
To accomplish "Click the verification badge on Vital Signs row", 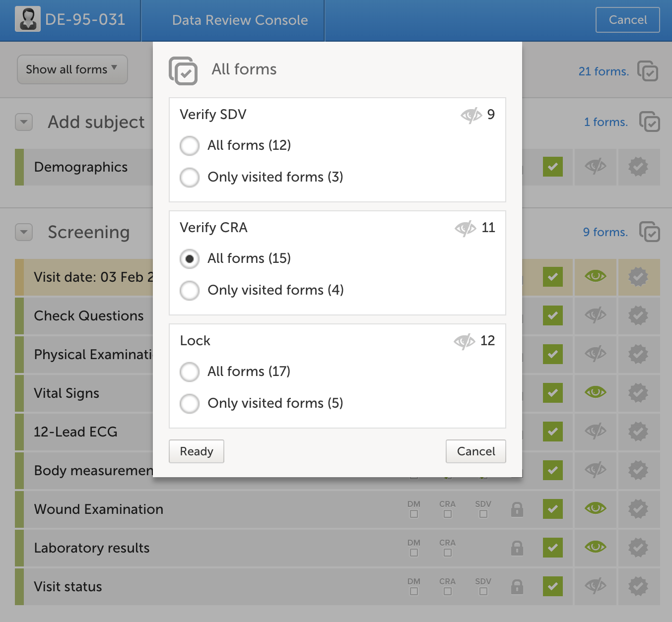I will click(638, 393).
